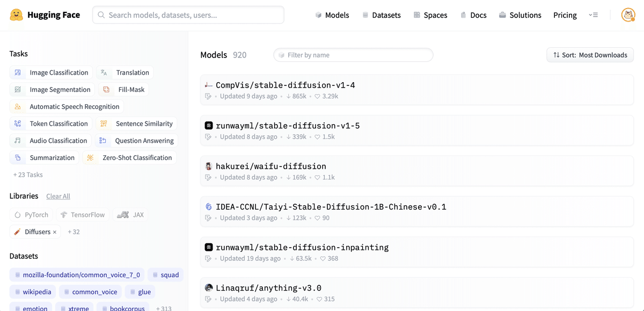Click the Linaqruf avatar icon
The image size is (644, 311).
click(x=209, y=288)
